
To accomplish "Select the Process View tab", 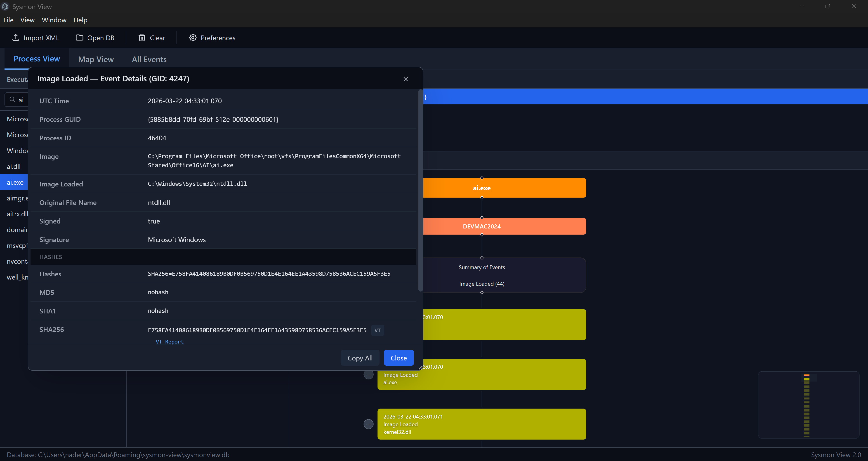I will click(x=37, y=59).
